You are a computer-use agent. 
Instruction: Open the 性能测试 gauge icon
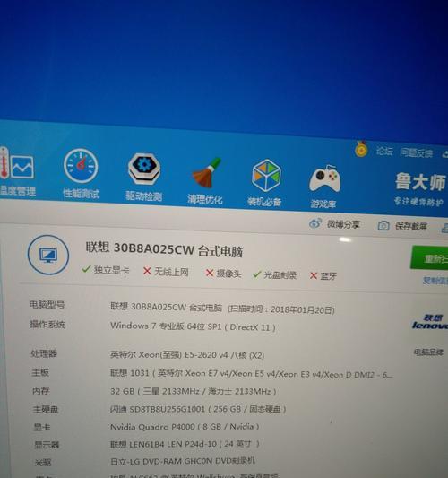81,166
